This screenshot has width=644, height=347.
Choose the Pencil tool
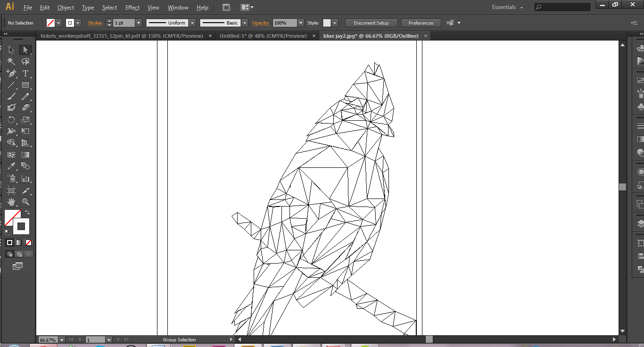[x=25, y=97]
